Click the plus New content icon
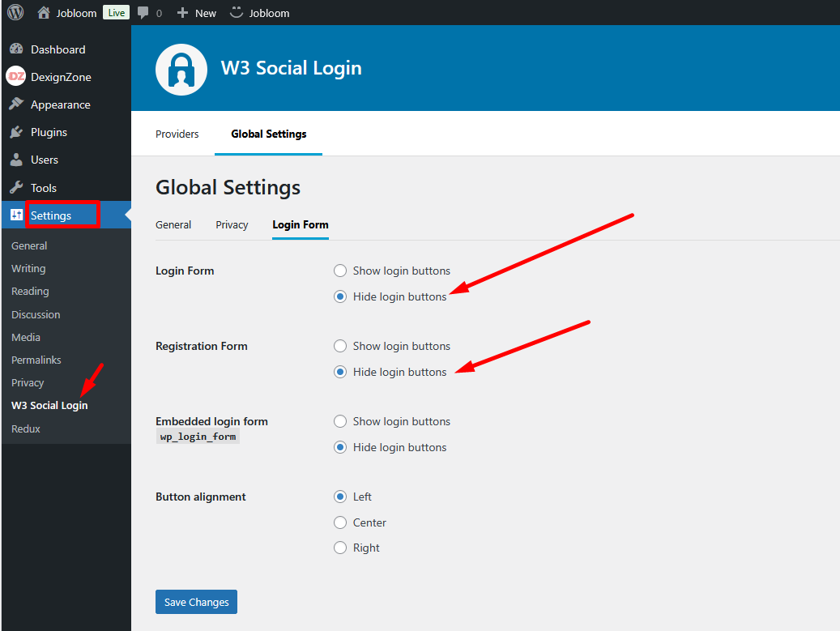This screenshot has height=631, width=840. click(x=182, y=13)
